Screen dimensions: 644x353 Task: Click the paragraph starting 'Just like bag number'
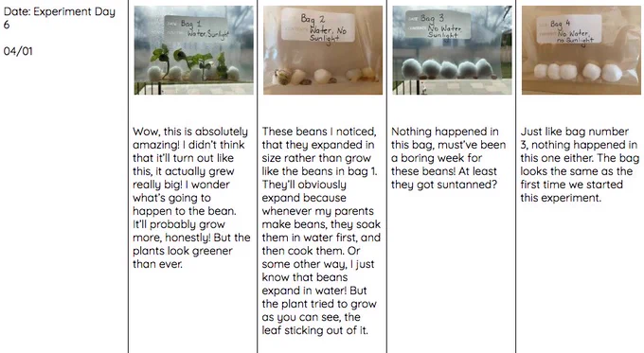(x=580, y=165)
